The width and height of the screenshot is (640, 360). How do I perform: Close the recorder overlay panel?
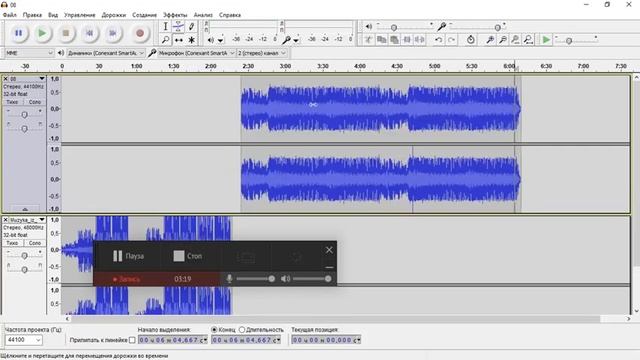tap(329, 250)
